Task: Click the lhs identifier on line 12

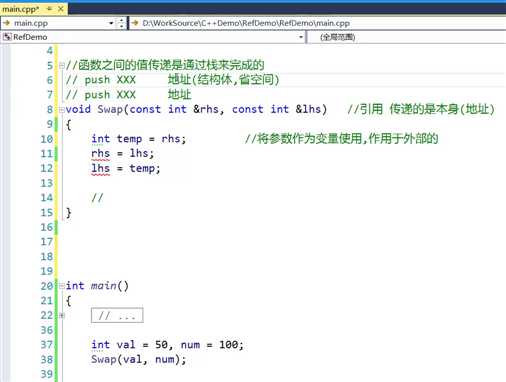Action: click(100, 168)
